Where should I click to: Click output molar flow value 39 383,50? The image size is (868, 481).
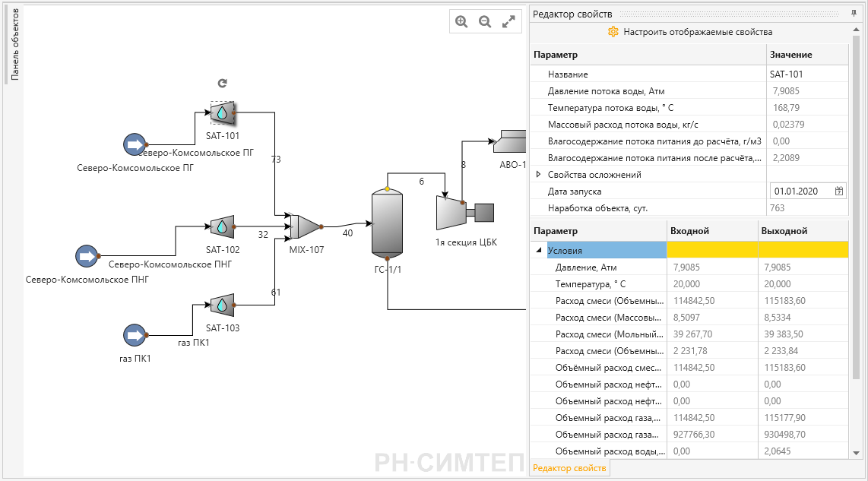[784, 334]
